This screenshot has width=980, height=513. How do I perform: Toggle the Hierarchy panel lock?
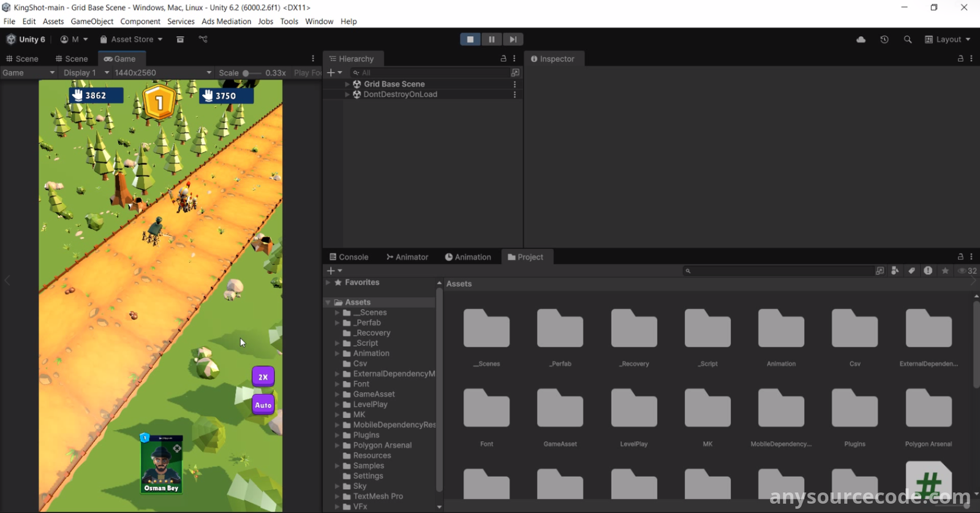coord(503,59)
